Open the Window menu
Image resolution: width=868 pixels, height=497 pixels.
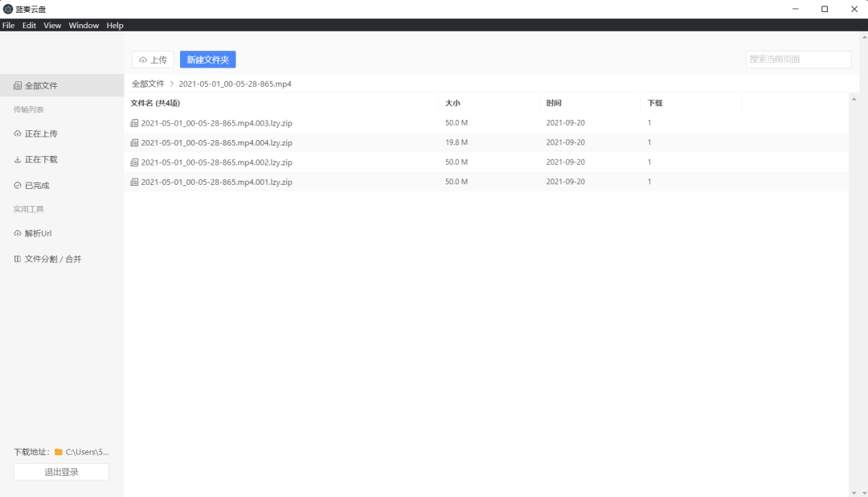point(84,26)
